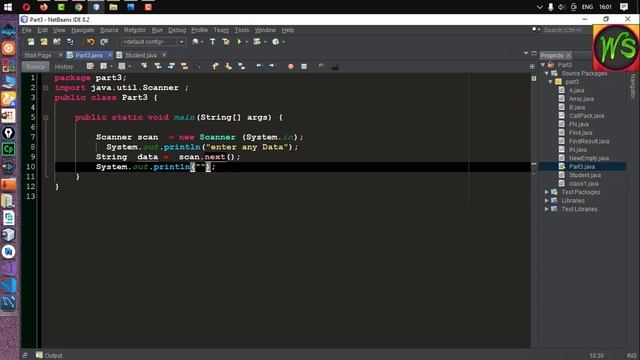Switch to Source view button
Viewport: 640px width, 360px height.
(x=35, y=67)
